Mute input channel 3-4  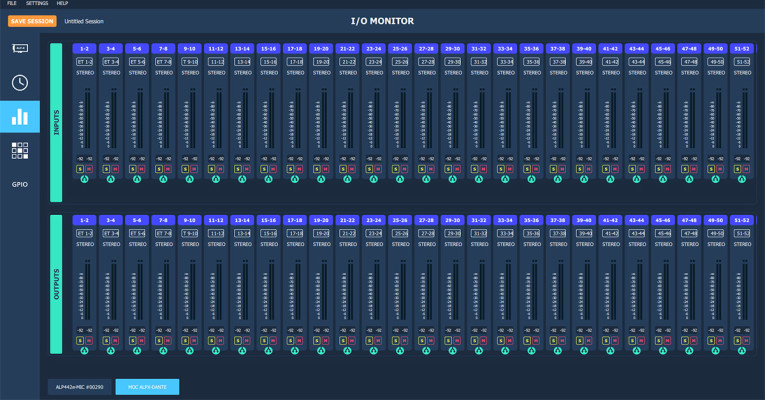(x=115, y=169)
